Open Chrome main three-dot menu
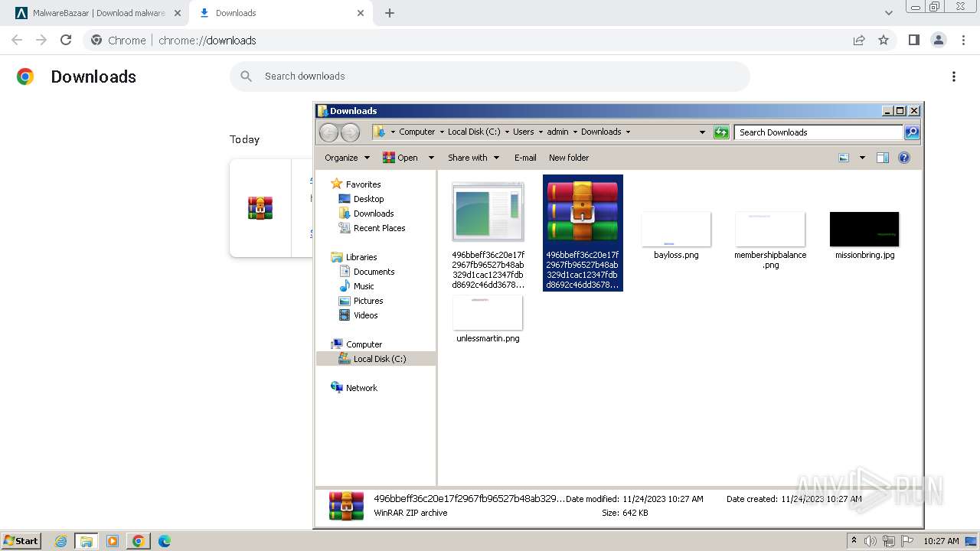This screenshot has height=551, width=980. [x=963, y=40]
